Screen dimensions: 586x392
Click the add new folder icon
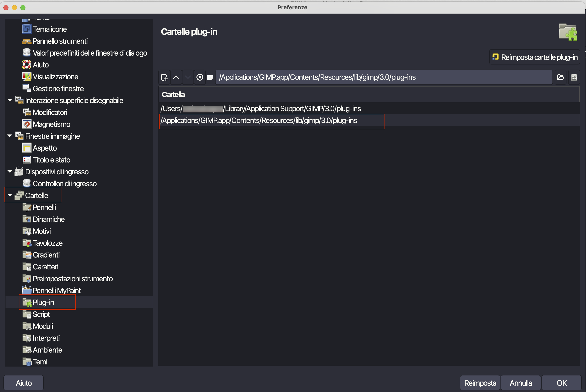(x=164, y=77)
